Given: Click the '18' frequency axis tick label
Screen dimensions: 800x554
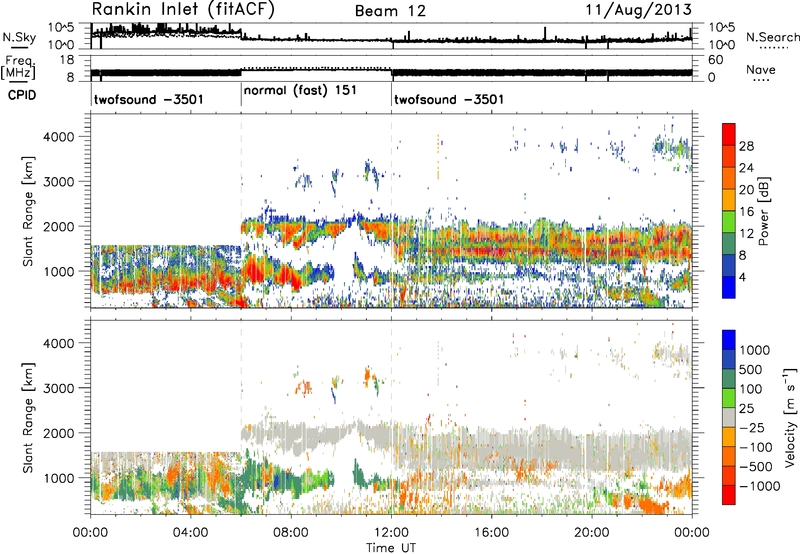Looking at the screenshot, I should [67, 60].
